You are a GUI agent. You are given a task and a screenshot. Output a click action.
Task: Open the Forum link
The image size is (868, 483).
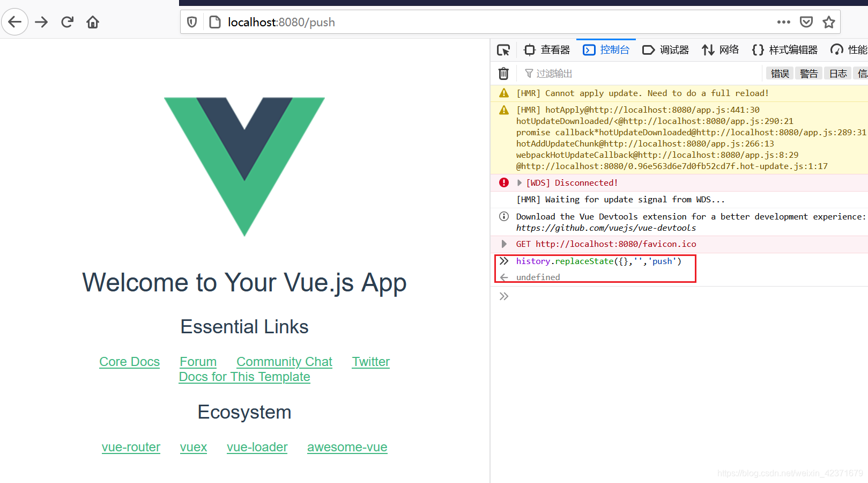(x=198, y=362)
